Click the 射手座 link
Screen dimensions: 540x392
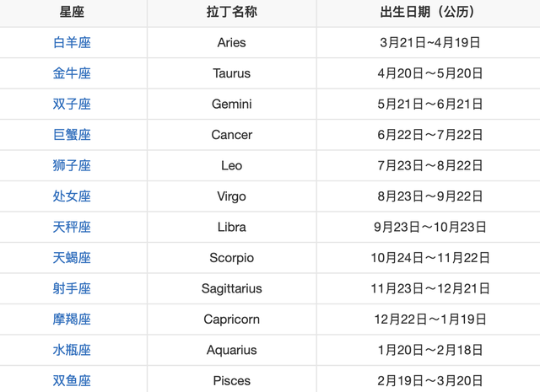72,288
